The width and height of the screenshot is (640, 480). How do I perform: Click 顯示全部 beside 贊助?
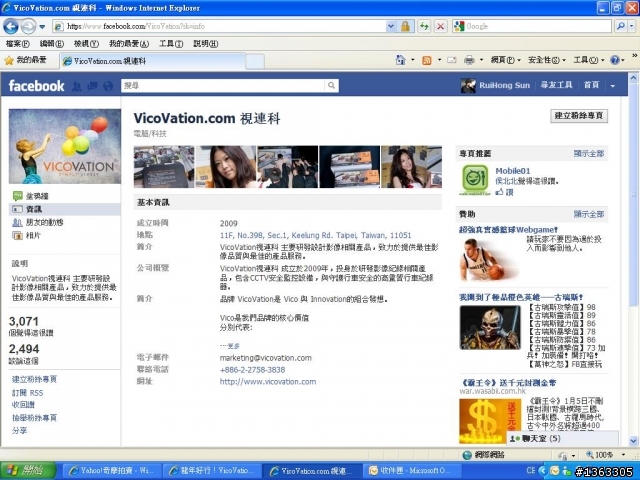(x=589, y=214)
